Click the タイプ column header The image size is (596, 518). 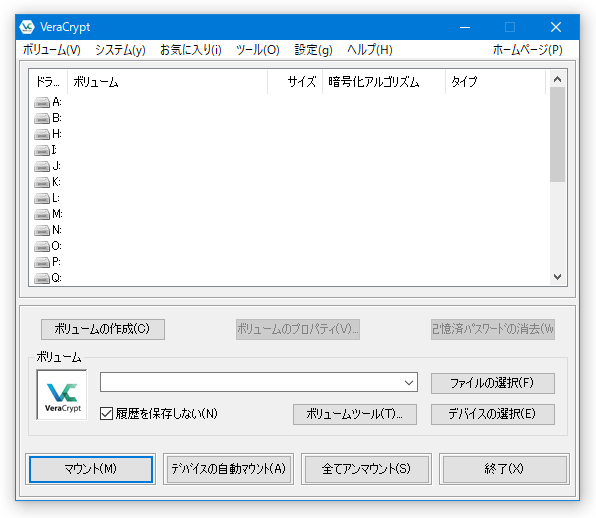click(x=496, y=82)
